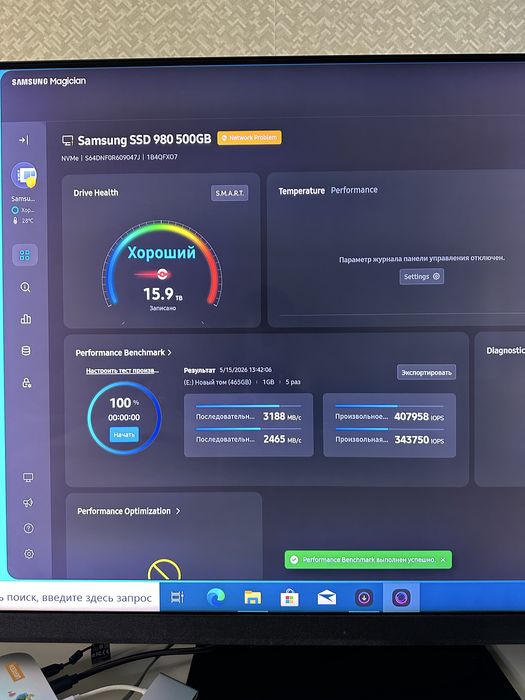The image size is (525, 700).
Task: Open Microsoft Edge from the taskbar
Action: pyautogui.click(x=216, y=597)
